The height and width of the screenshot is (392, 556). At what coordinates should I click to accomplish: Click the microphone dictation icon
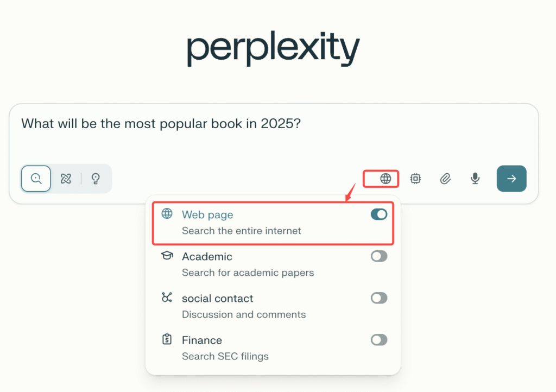[x=475, y=179]
